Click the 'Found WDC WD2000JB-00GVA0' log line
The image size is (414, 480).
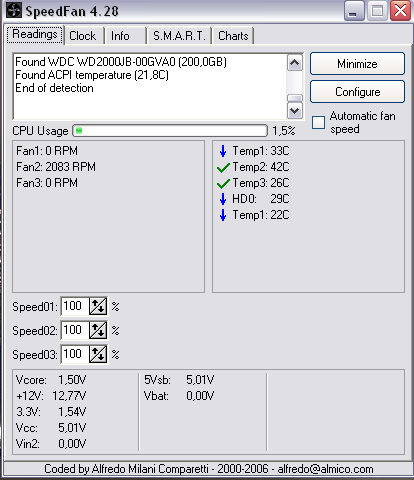(x=121, y=62)
